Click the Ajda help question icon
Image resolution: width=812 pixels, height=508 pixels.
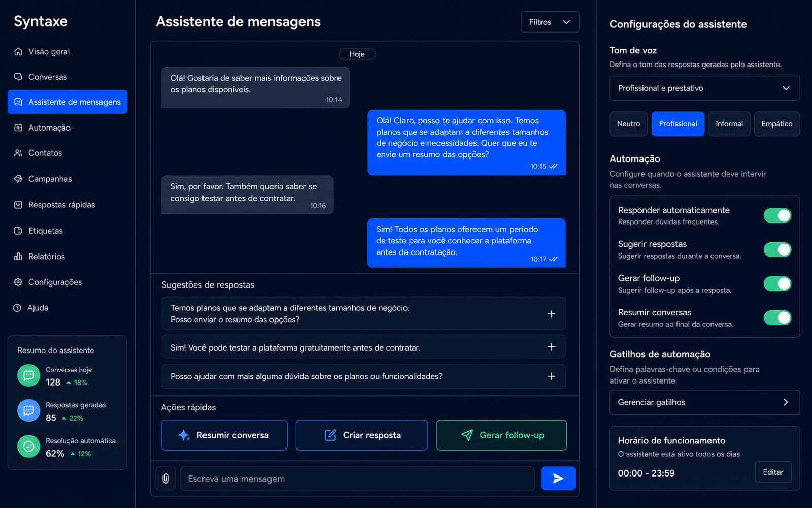[x=17, y=308]
